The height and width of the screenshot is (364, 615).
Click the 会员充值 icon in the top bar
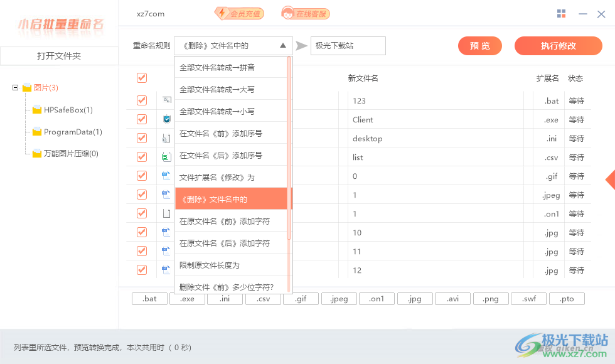[x=239, y=13]
